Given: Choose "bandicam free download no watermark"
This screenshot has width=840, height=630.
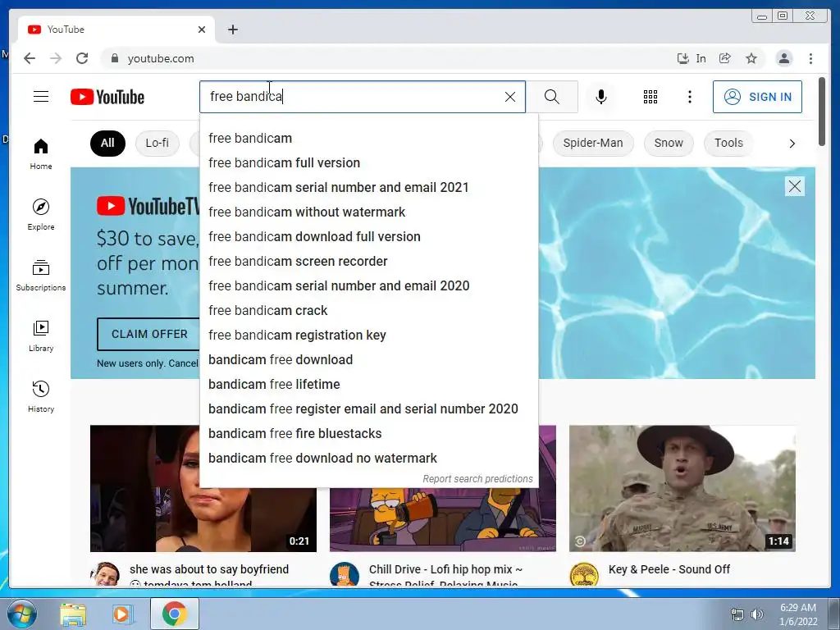Looking at the screenshot, I should tap(369, 459).
